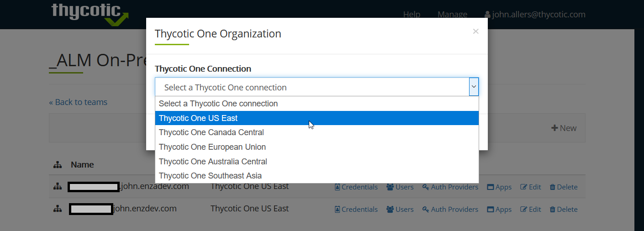Open the Help menu
The height and width of the screenshot is (231, 644).
pyautogui.click(x=412, y=15)
